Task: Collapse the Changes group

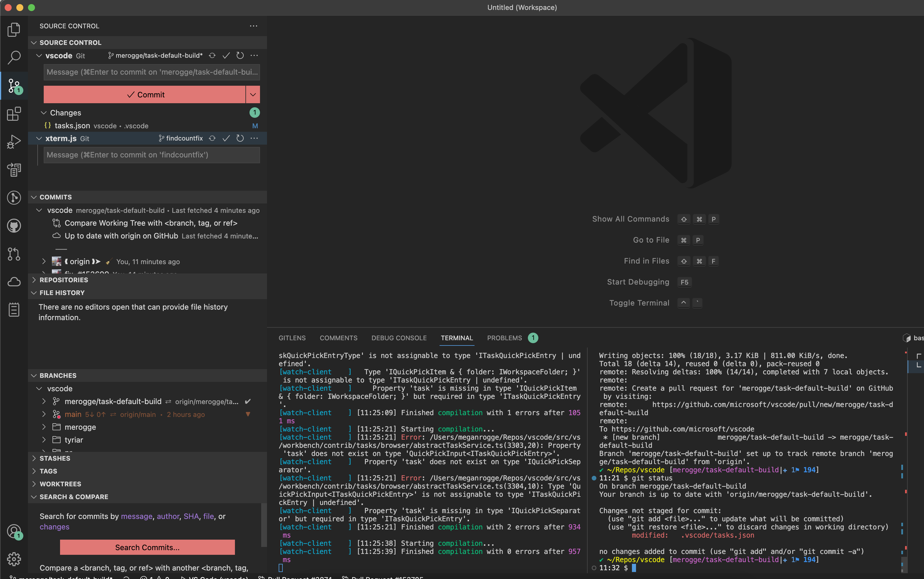Action: 44,113
